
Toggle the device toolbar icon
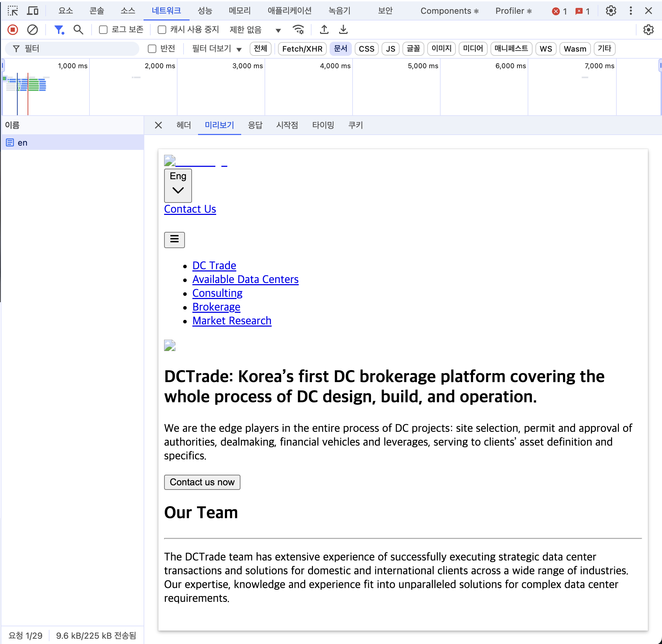click(33, 11)
